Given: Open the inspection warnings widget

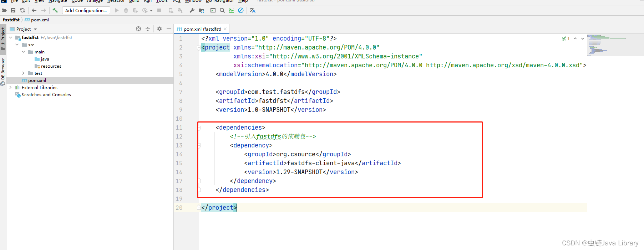Looking at the screenshot, I should click(566, 38).
